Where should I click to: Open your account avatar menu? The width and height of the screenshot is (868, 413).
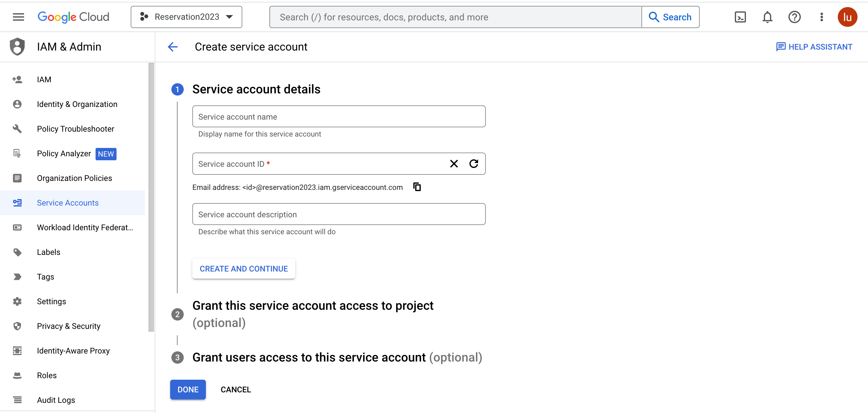click(x=848, y=17)
